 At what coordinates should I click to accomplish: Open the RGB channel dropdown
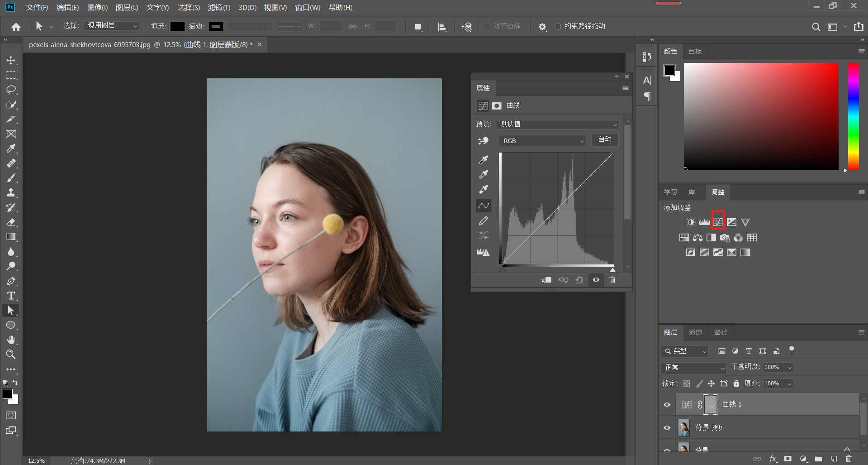click(x=542, y=141)
